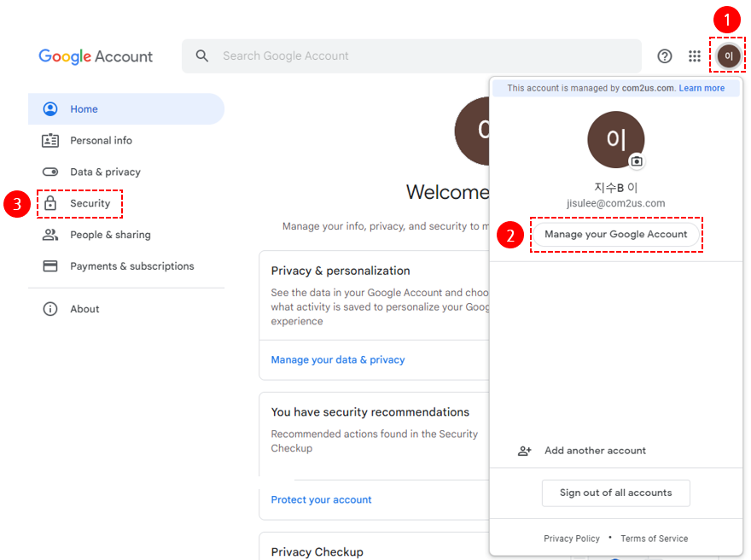
Task: Click the Security padlock icon
Action: pos(50,203)
